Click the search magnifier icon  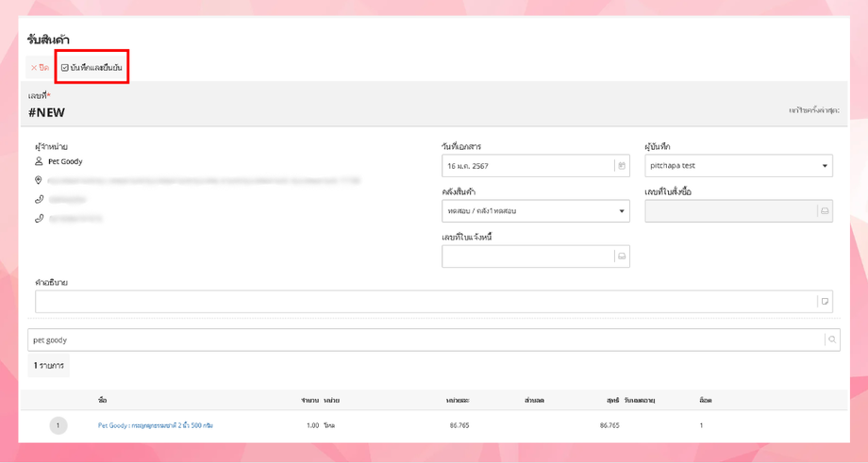coord(831,339)
